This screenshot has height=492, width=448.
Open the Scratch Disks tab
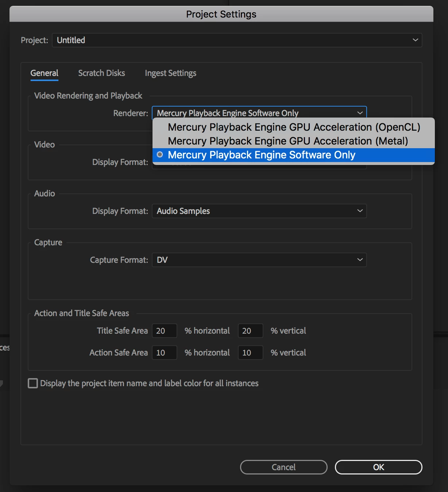[101, 73]
